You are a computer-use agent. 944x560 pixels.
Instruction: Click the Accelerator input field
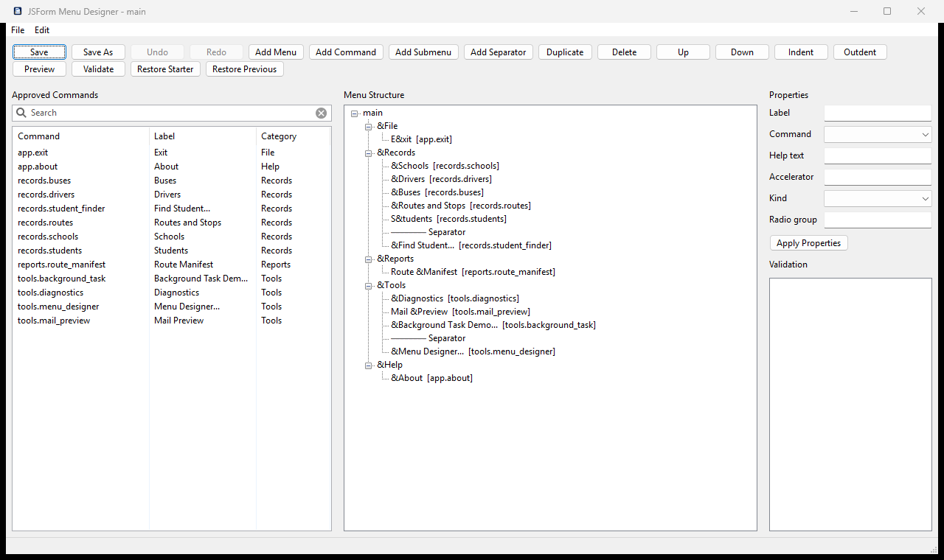click(x=878, y=178)
